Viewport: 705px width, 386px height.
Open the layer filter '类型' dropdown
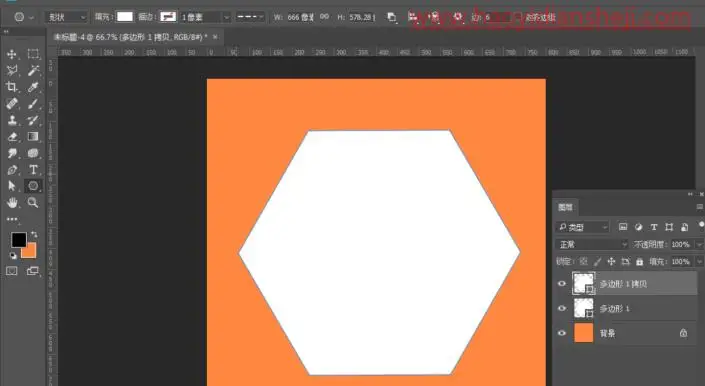[x=583, y=227]
